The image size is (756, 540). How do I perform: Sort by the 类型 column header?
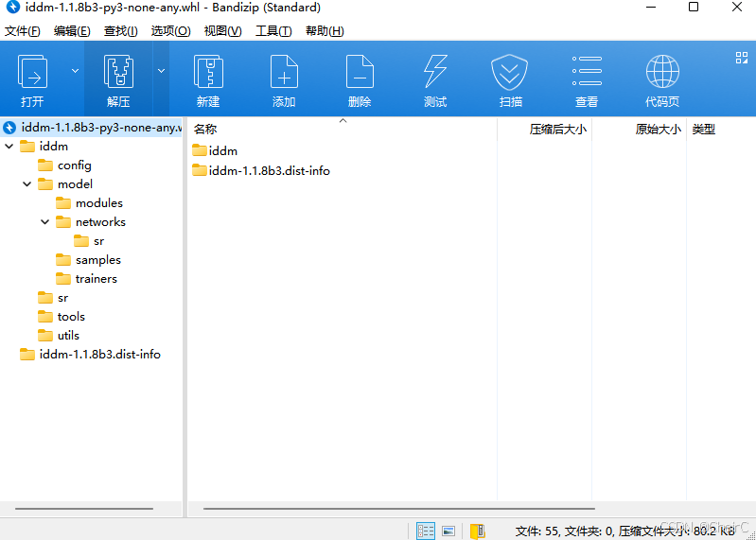[x=721, y=129]
